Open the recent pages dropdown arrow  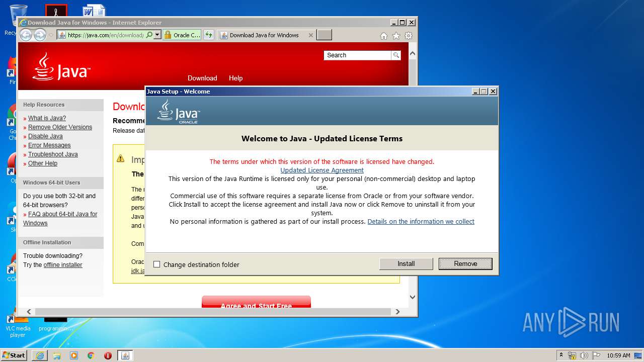(51, 35)
